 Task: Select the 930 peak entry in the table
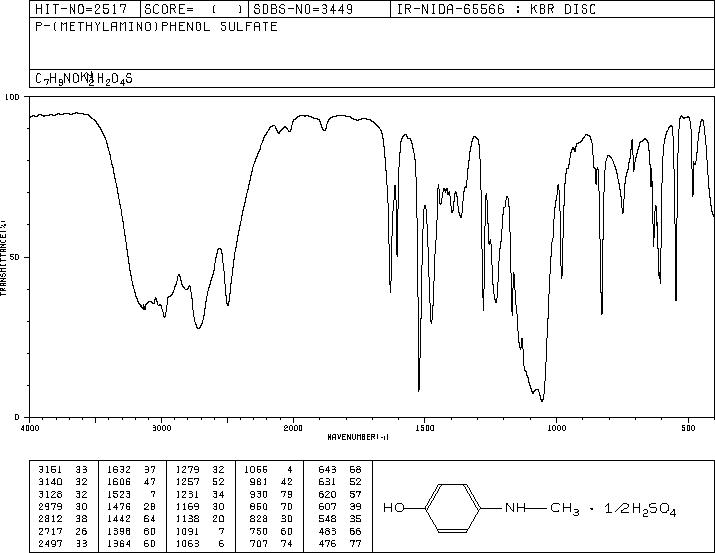coord(273,494)
